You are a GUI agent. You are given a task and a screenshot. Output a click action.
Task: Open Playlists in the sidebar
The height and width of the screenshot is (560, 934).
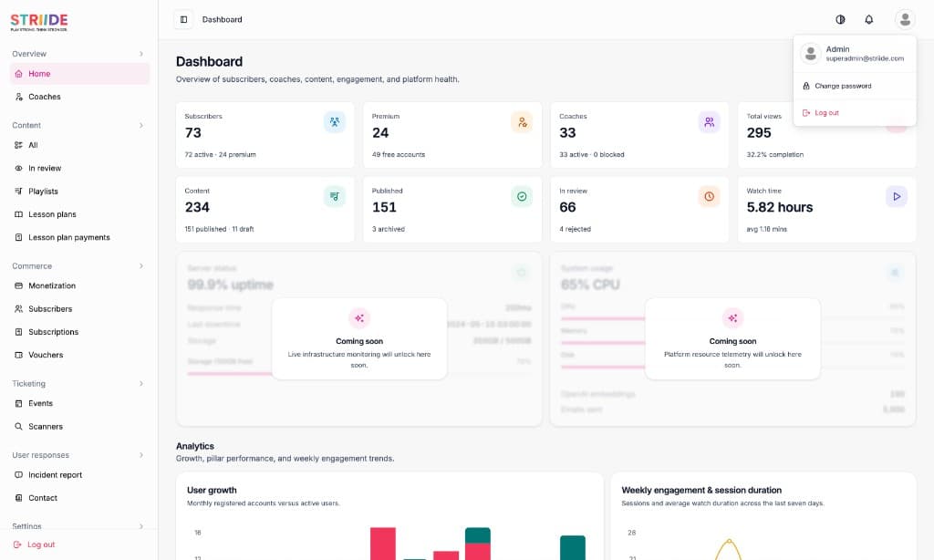click(x=80, y=192)
